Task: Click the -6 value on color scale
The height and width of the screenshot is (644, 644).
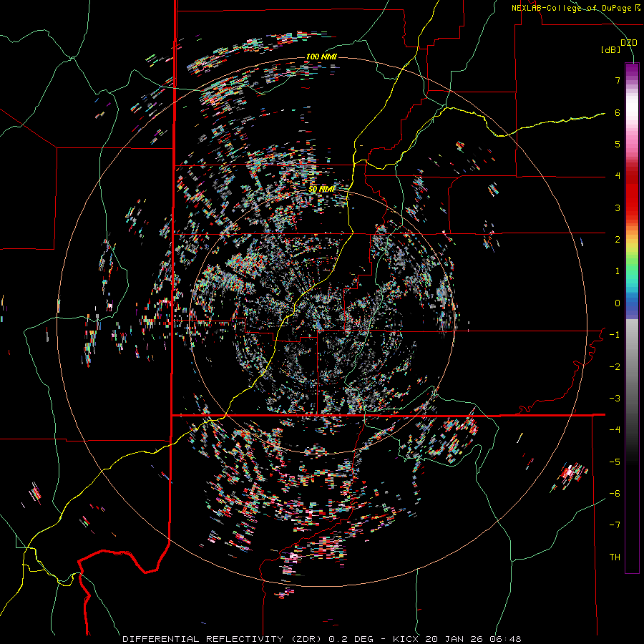Action: click(x=615, y=494)
